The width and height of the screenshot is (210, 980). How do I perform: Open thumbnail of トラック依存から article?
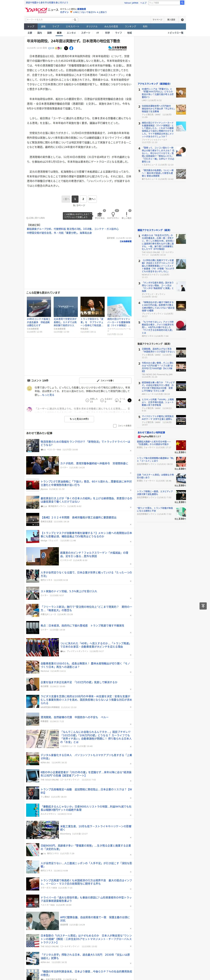pyautogui.click(x=92, y=307)
